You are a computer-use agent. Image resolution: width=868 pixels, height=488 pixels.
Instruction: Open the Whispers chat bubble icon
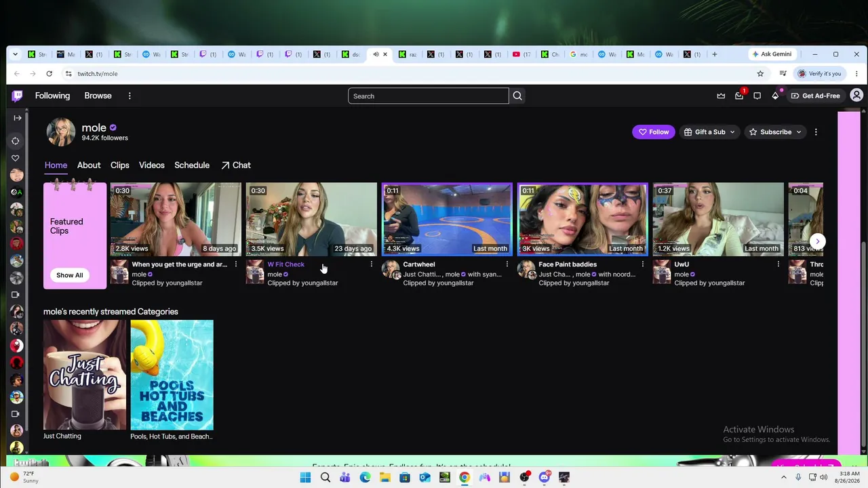pos(757,96)
